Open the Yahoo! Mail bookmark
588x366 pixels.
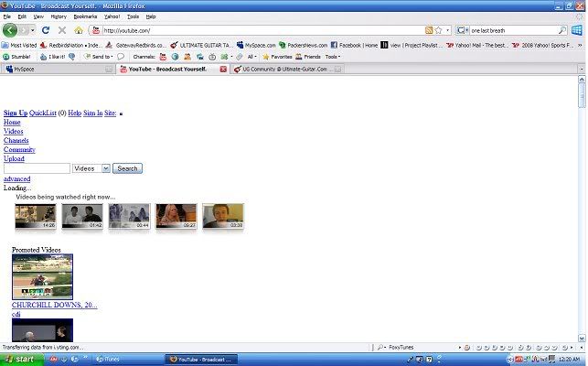pos(476,45)
